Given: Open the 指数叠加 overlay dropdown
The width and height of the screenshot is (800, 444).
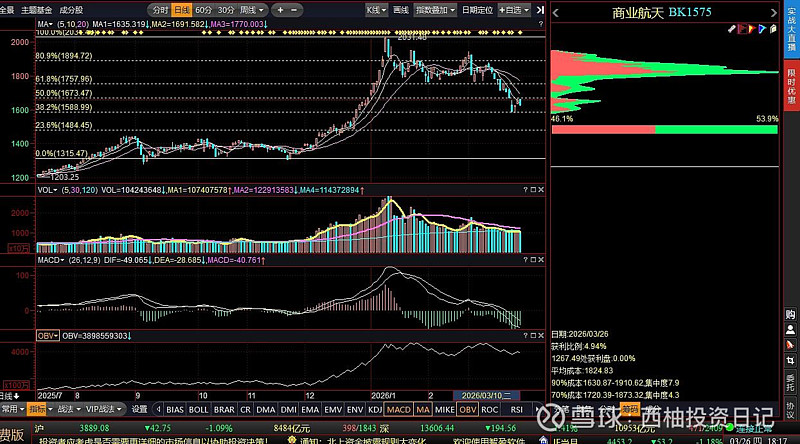Looking at the screenshot, I should point(435,10).
